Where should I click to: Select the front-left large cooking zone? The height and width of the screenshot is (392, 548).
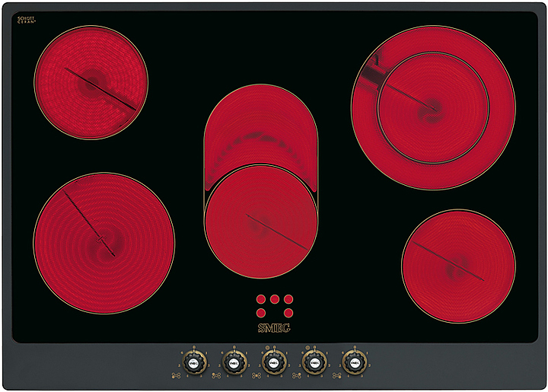point(104,243)
